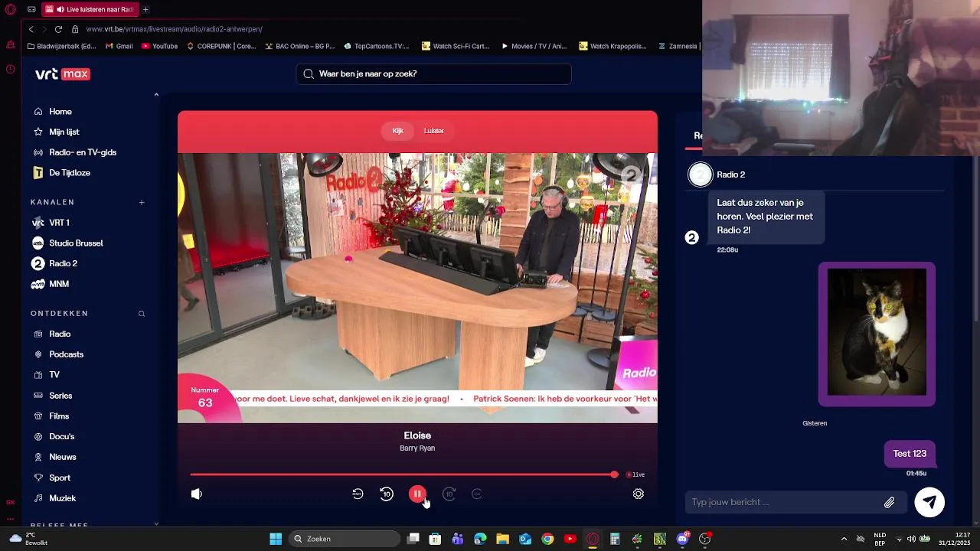
Task: Click the 'Test 123' chat bubble
Action: click(x=910, y=454)
